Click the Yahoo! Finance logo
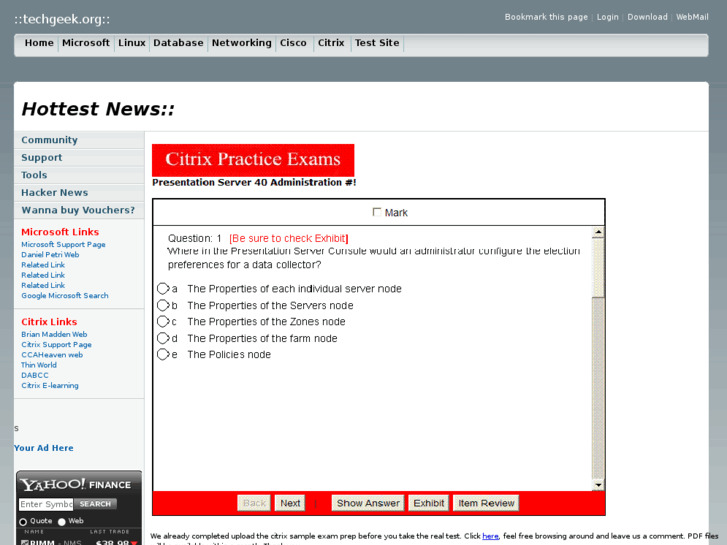The image size is (727, 545). 77,485
